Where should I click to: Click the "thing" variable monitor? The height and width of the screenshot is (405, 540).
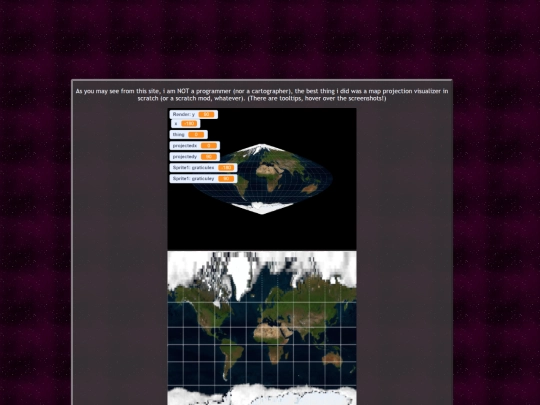188,135
